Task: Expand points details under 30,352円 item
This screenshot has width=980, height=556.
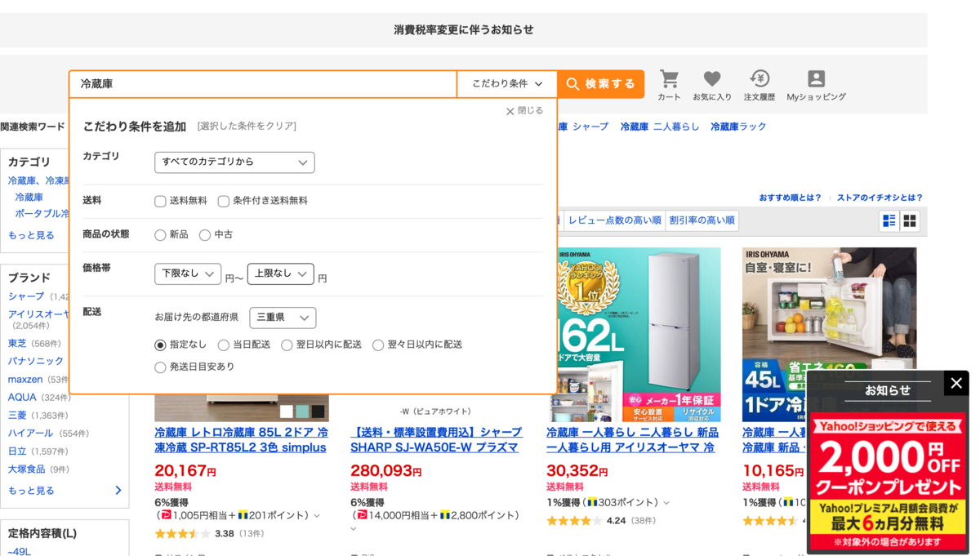Action: 666,503
